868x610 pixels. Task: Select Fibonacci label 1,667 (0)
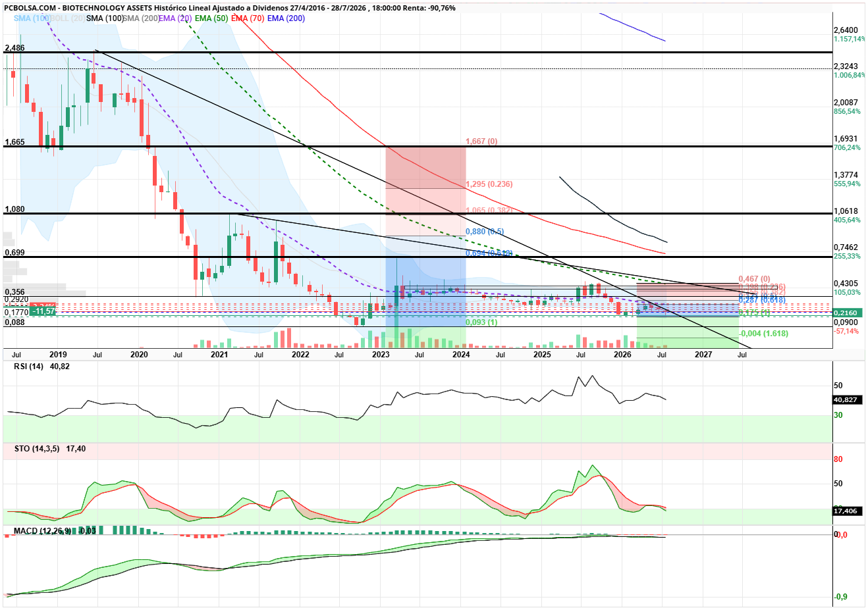pos(481,141)
